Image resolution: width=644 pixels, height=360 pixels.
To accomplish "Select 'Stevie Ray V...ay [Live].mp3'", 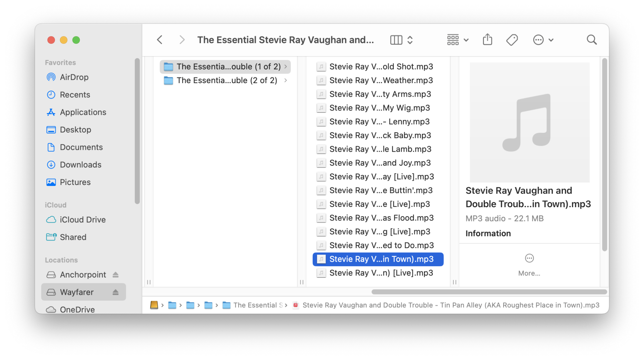I will [x=378, y=177].
